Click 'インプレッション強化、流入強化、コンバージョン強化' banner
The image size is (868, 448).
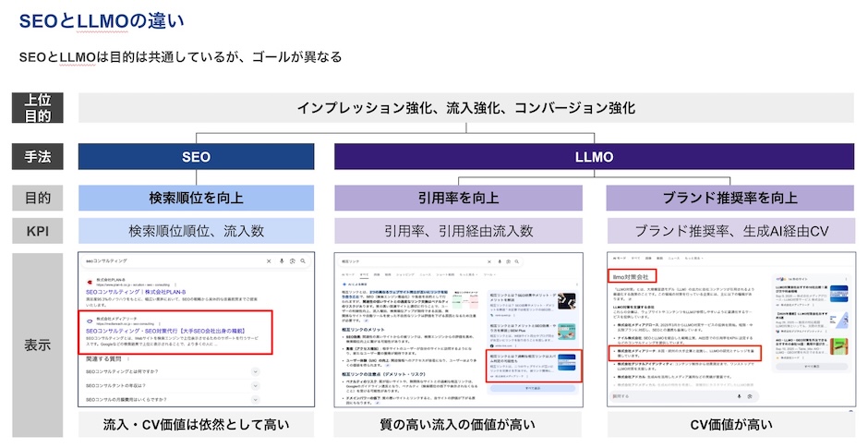[466, 108]
